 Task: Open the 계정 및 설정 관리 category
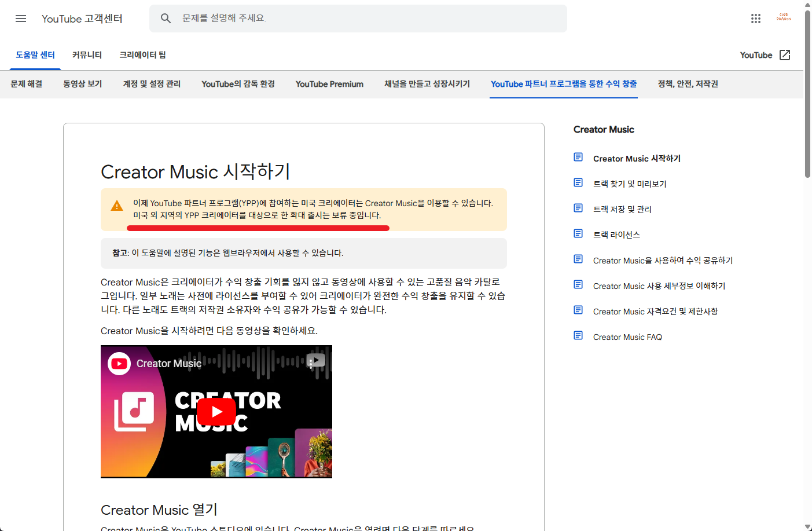[152, 84]
